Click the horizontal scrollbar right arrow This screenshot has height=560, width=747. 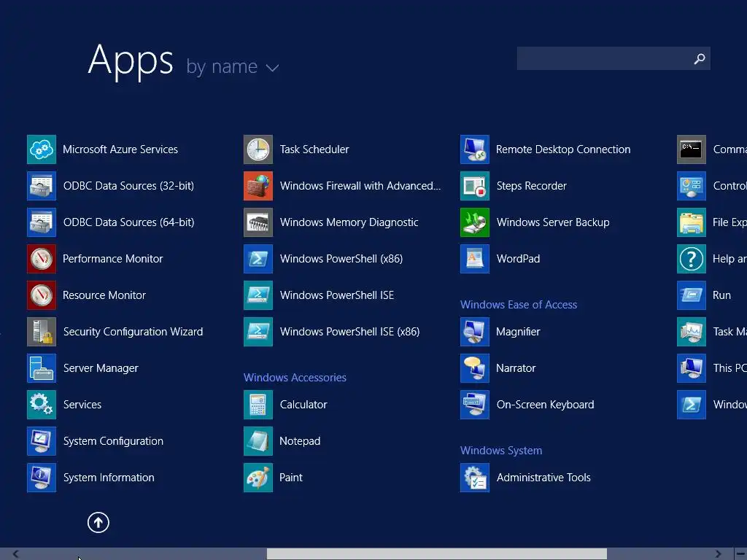pos(718,554)
